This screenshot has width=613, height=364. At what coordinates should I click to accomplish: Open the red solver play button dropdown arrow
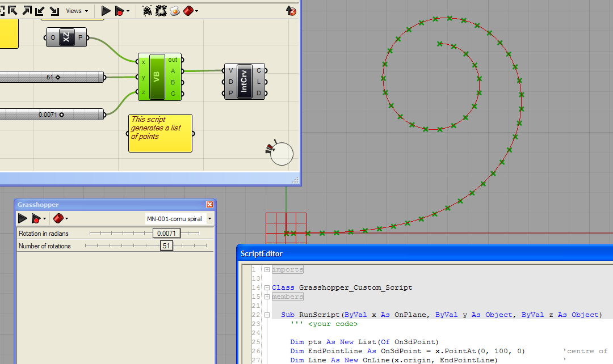(128, 10)
